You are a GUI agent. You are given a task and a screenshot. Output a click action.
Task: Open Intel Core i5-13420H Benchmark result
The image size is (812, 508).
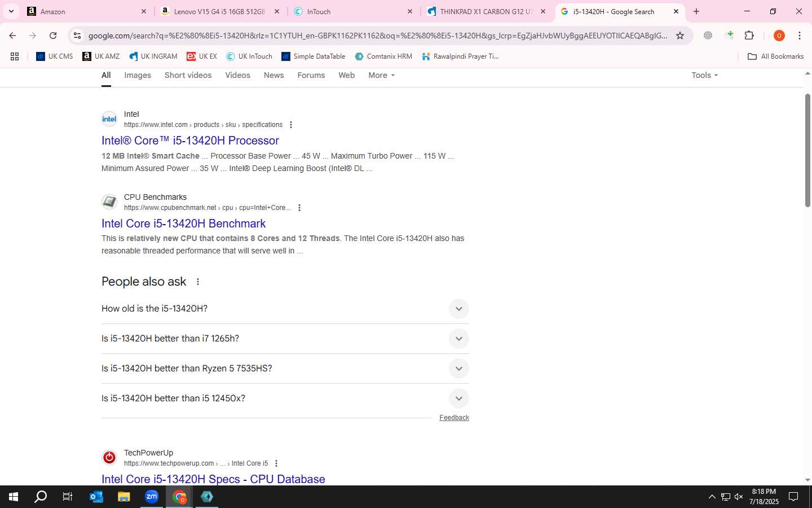pos(183,224)
